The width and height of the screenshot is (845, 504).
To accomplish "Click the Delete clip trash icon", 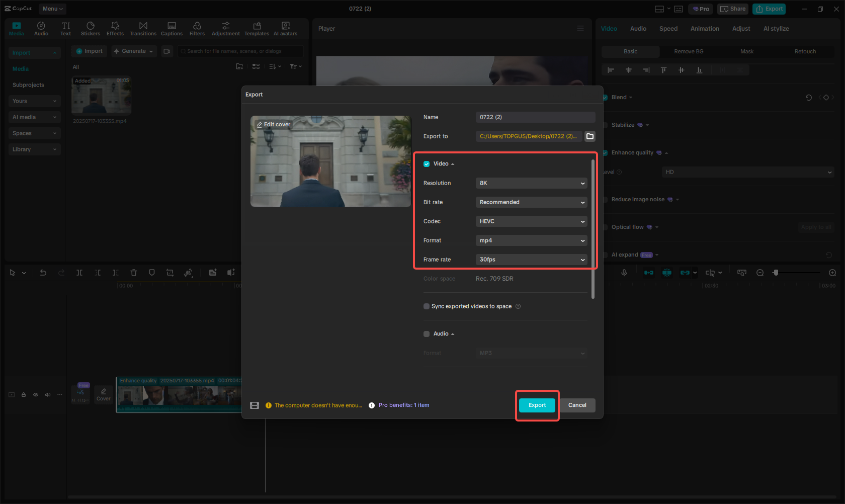I will (x=134, y=272).
